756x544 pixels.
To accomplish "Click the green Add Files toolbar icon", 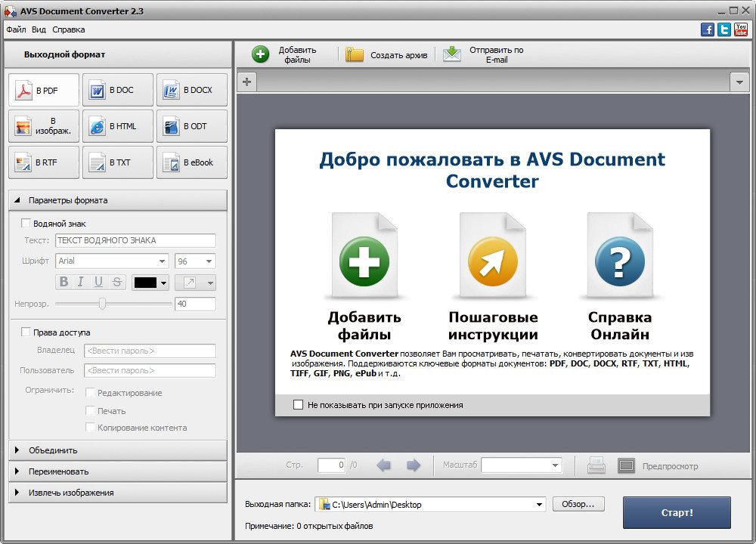I will 260,54.
